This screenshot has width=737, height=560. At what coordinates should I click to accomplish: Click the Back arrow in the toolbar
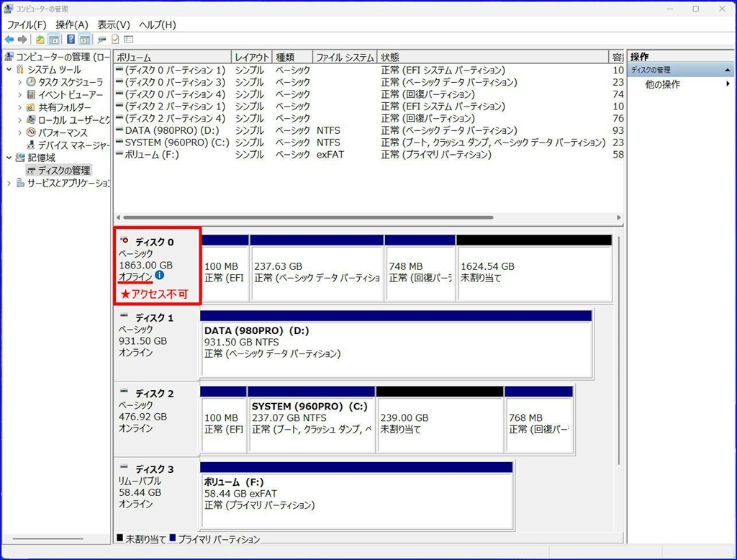tap(9, 40)
